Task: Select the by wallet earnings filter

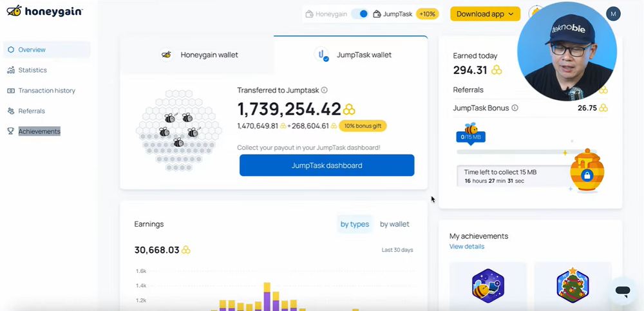Action: (x=394, y=224)
